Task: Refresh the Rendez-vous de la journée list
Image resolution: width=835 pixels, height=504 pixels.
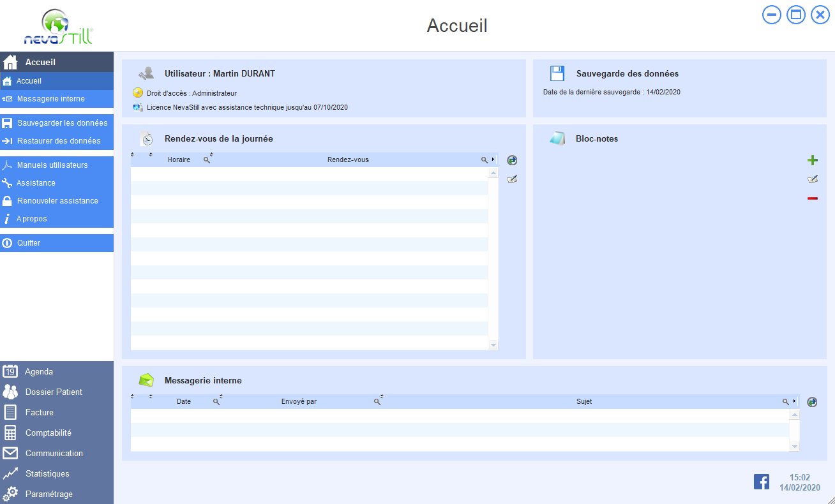Action: point(511,160)
